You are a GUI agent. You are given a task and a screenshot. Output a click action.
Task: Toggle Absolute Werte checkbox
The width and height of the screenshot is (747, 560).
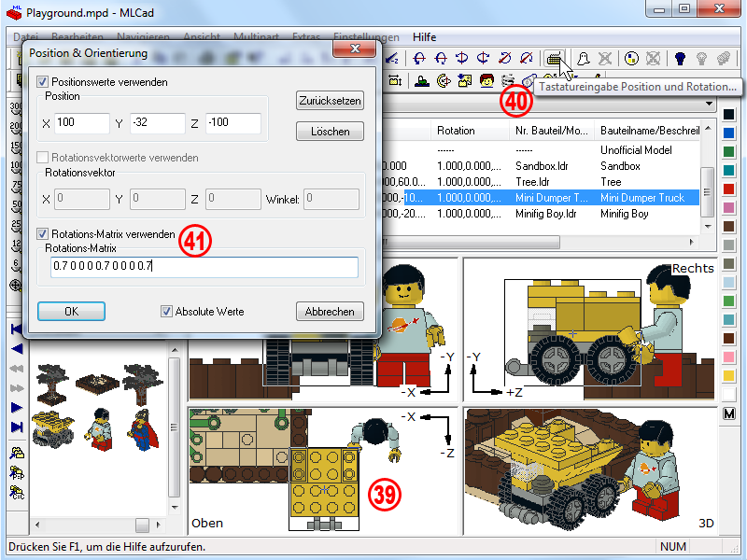(x=166, y=312)
